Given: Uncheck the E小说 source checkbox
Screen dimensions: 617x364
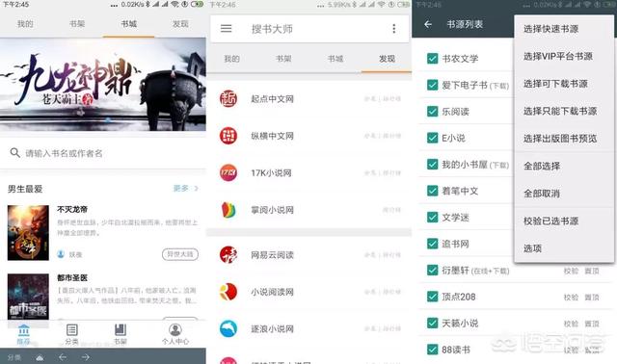Looking at the screenshot, I should [433, 138].
